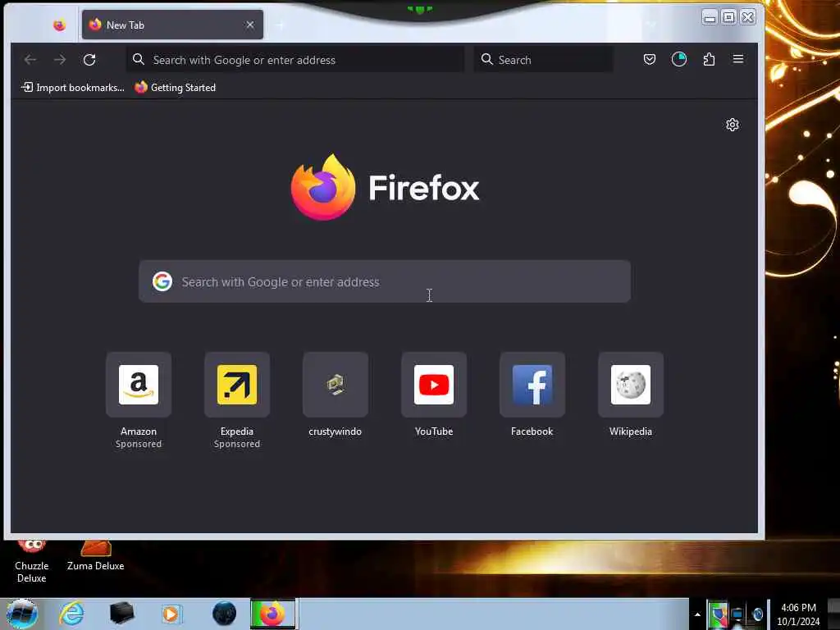Open the dark globe taskbar icon
Viewport: 840px width, 630px height.
click(224, 614)
